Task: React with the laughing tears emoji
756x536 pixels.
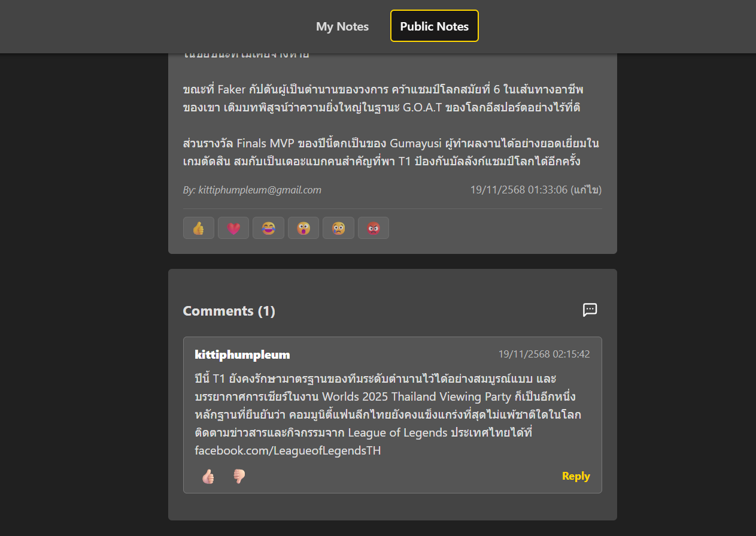Action: [x=268, y=228]
